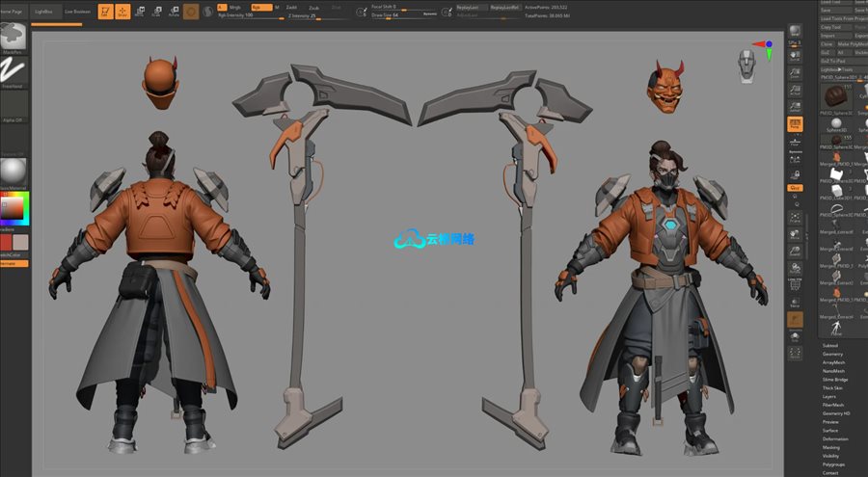Viewport: 868px width, 477px height.
Task: Toggle the Zadd sculpt mode
Action: click(x=292, y=7)
